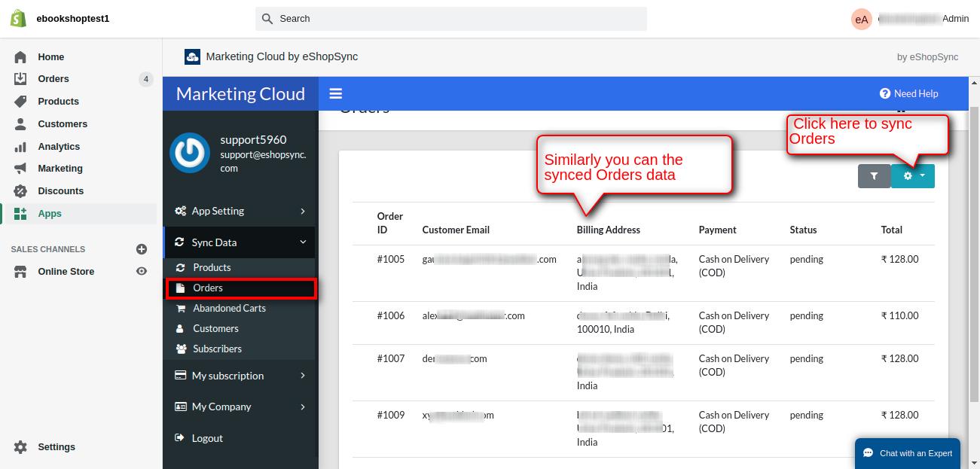Screen dimensions: 980x469
Task: Click the Marketing Cloud header title
Action: click(x=240, y=94)
